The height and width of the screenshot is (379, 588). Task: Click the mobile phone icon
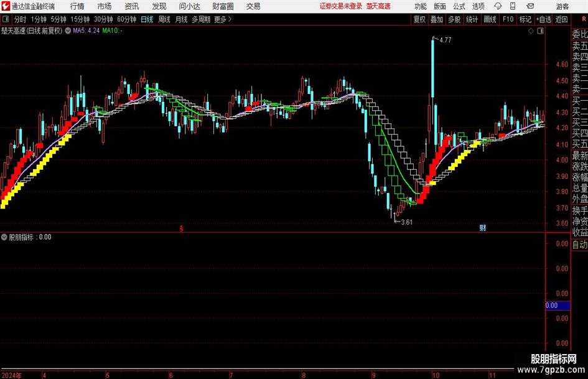pyautogui.click(x=513, y=6)
